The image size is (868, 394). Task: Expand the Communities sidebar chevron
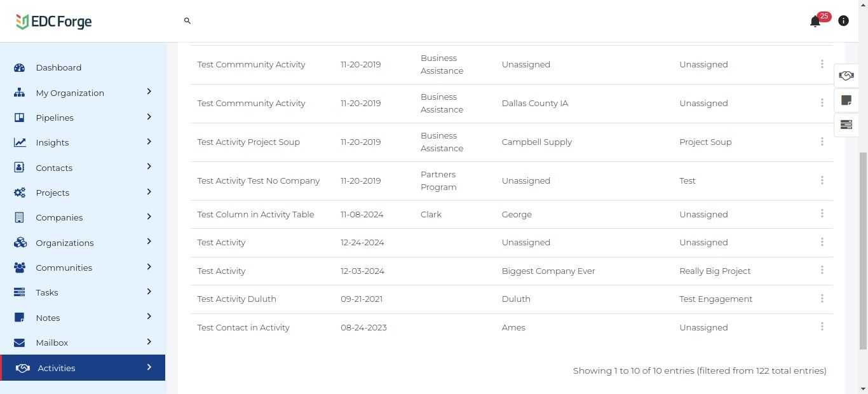149,267
